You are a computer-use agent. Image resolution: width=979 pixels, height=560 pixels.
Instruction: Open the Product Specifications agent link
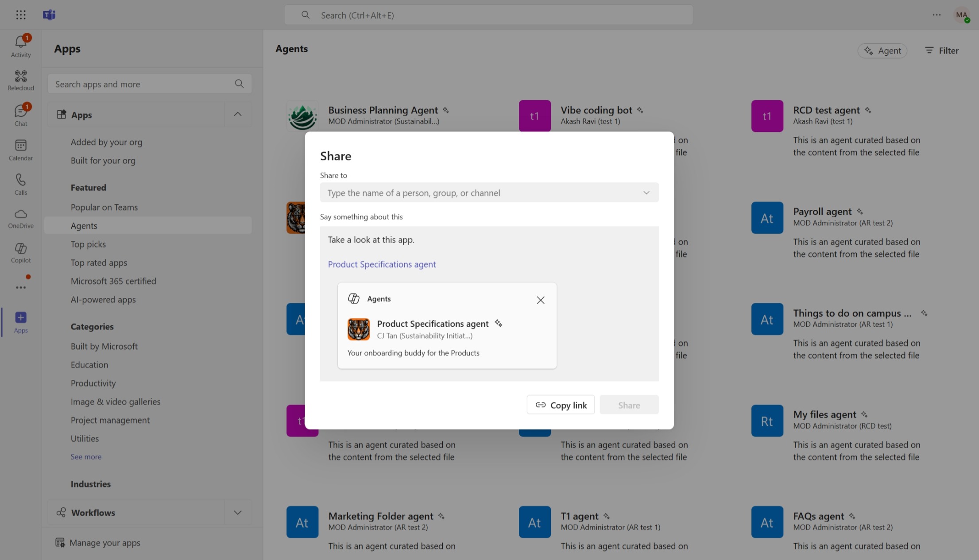tap(382, 264)
